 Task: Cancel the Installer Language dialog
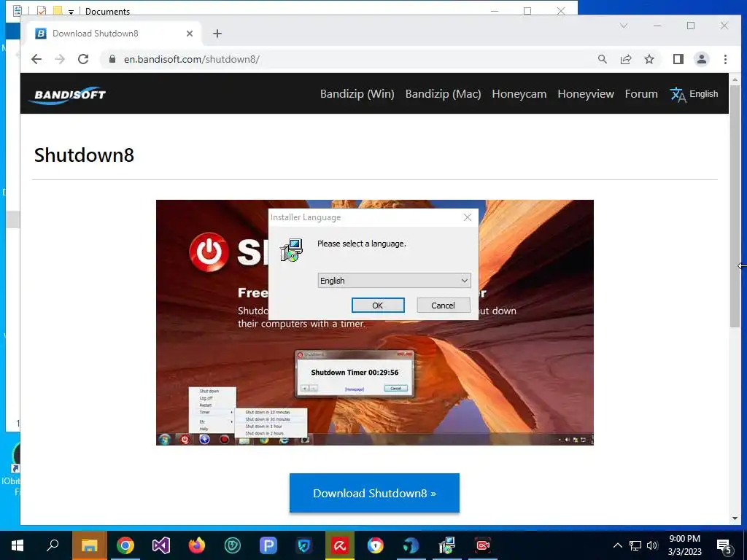443,306
